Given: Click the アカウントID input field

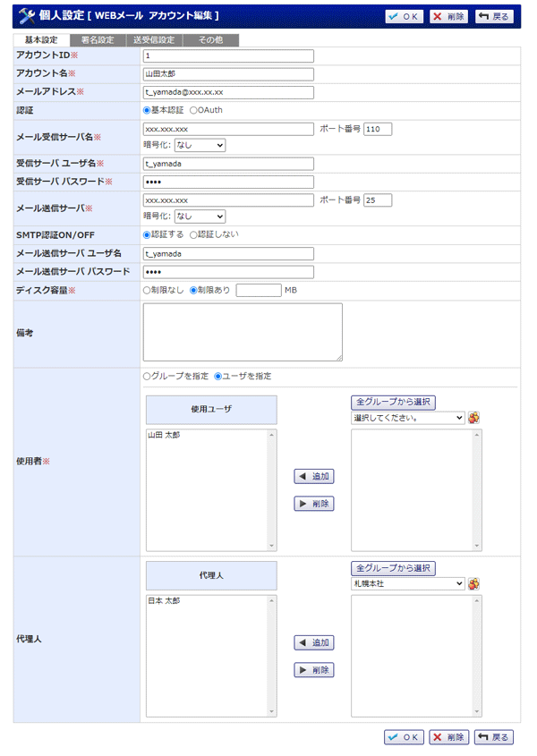Looking at the screenshot, I should pyautogui.click(x=228, y=56).
